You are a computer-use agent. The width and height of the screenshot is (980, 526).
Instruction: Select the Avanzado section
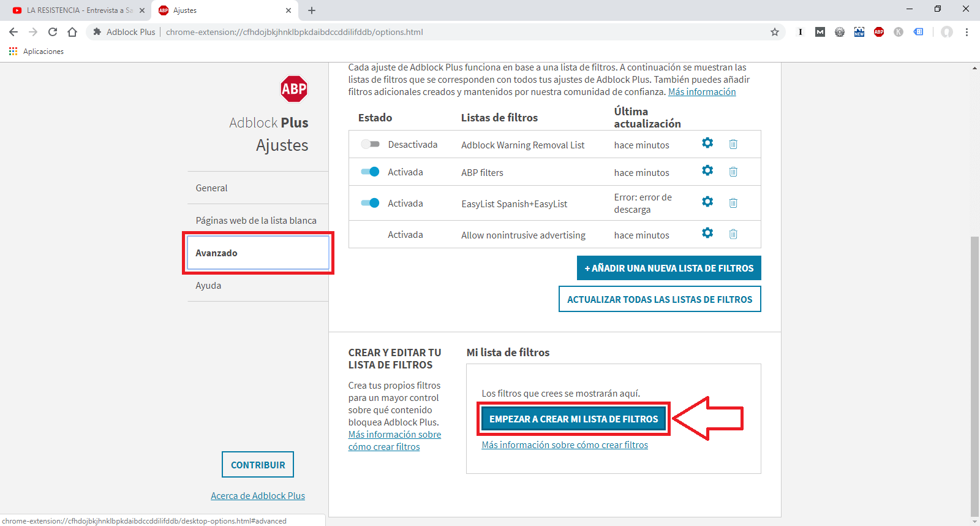click(258, 253)
